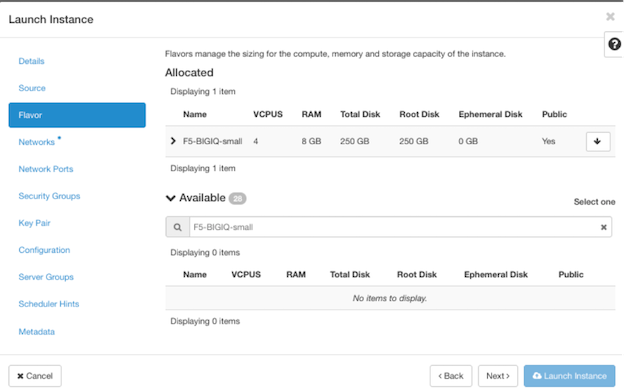Click the Yes public cell
Viewport: 624px width, 392px height.
[548, 141]
